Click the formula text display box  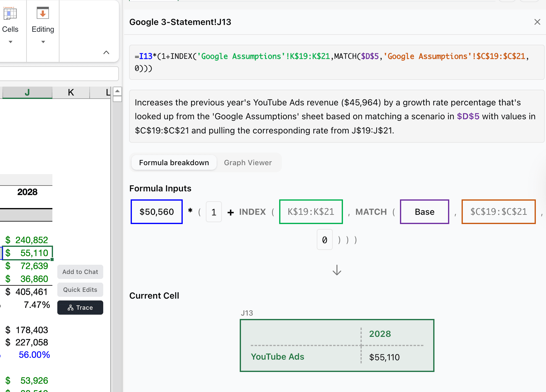pos(337,62)
